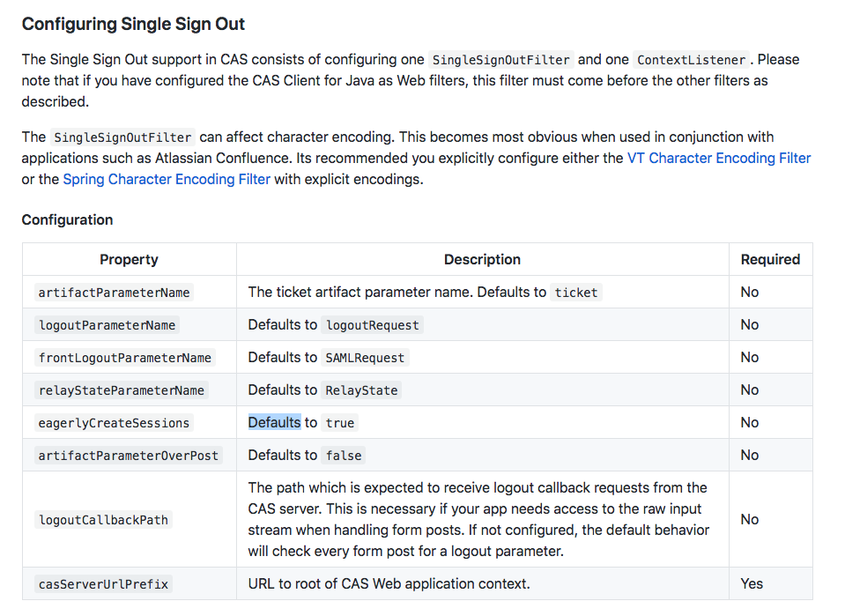Click the artifactParameterOverPost property code
Viewport: 845px width, 616px height.
(128, 456)
